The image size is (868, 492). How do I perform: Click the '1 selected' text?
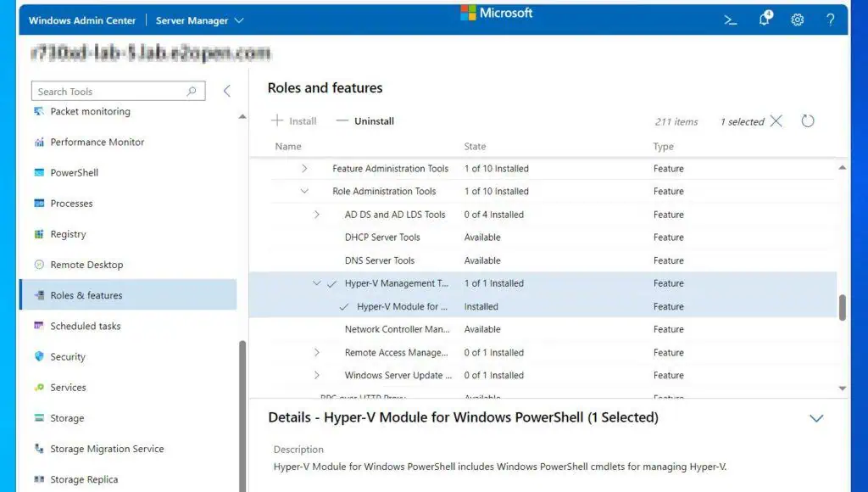tap(743, 122)
